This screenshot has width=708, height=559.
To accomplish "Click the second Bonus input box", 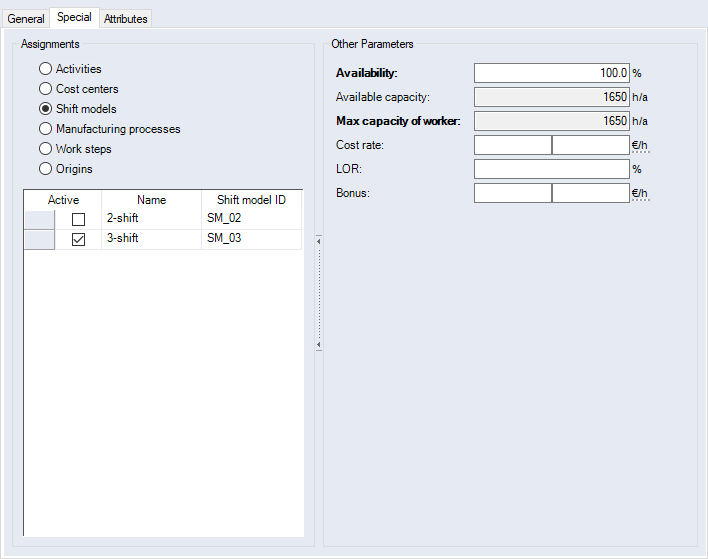I will pyautogui.click(x=590, y=193).
